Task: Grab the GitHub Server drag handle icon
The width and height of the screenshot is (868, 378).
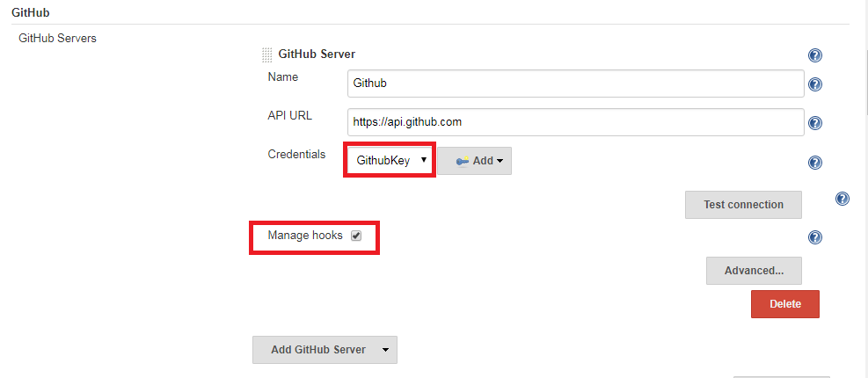Action: [x=266, y=55]
